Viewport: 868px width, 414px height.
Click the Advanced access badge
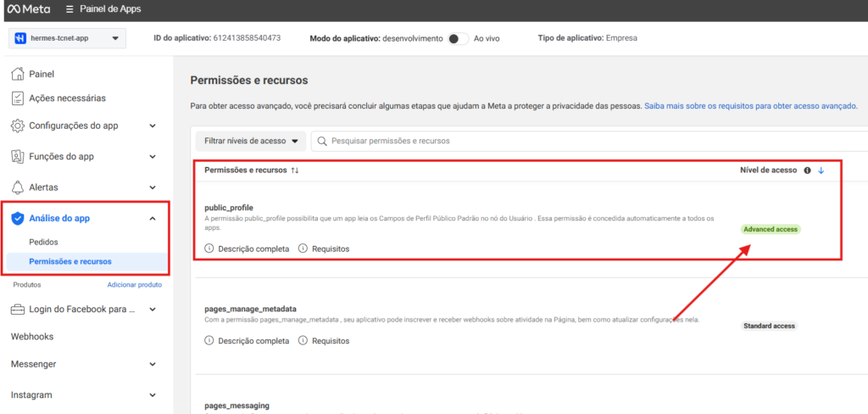[x=771, y=229]
